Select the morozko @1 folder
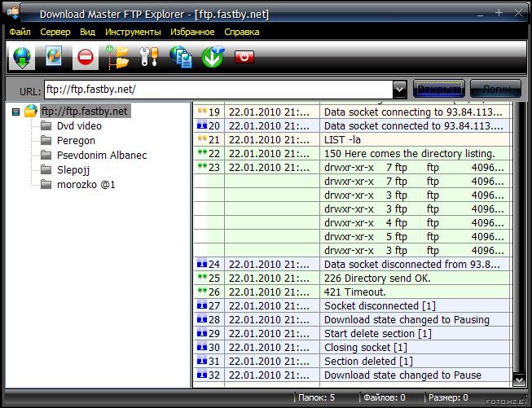The image size is (532, 408). point(86,185)
